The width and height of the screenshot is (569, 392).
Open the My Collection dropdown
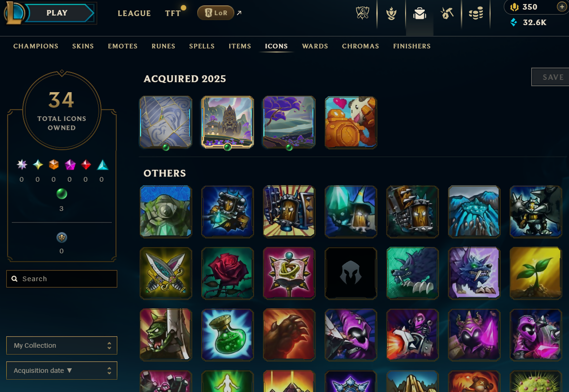click(62, 345)
